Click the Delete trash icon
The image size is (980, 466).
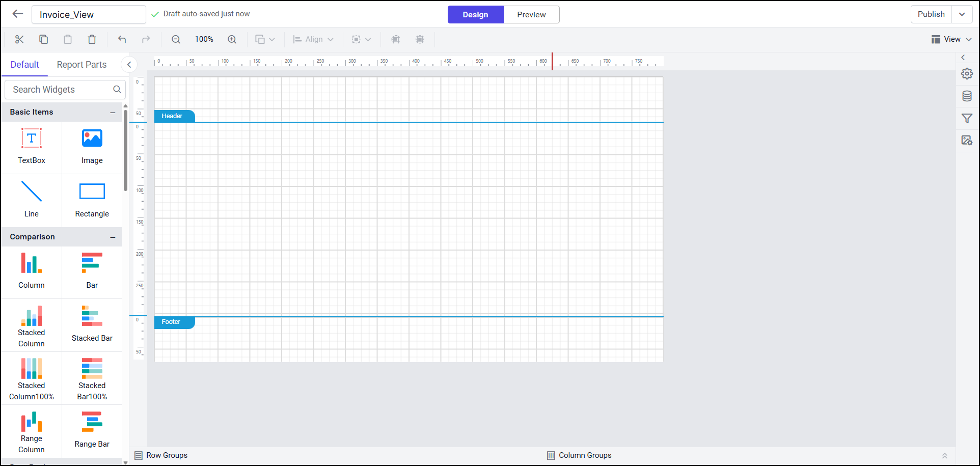coord(92,39)
